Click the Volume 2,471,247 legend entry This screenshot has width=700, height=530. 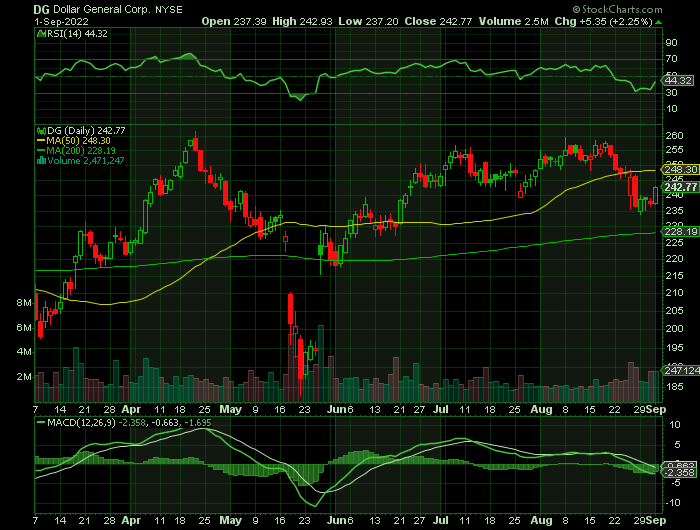coord(86,161)
